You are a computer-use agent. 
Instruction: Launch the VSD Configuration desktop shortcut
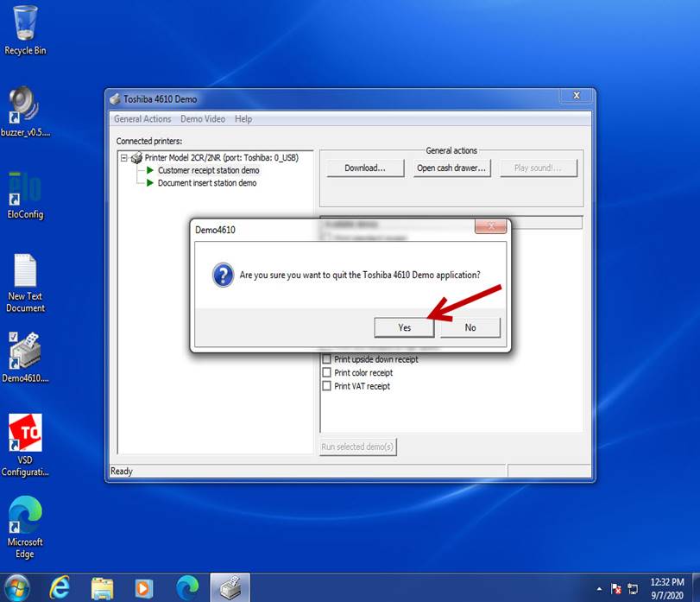click(25, 434)
